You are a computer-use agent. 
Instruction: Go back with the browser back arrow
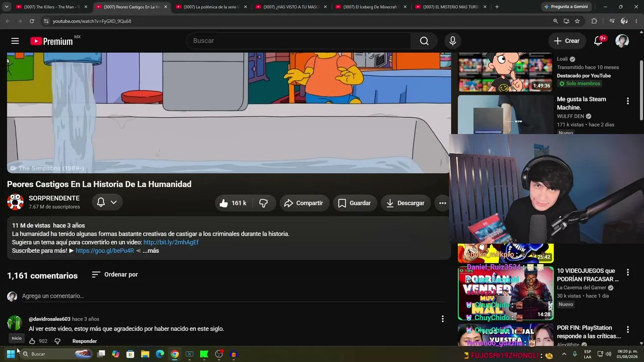[x=8, y=21]
